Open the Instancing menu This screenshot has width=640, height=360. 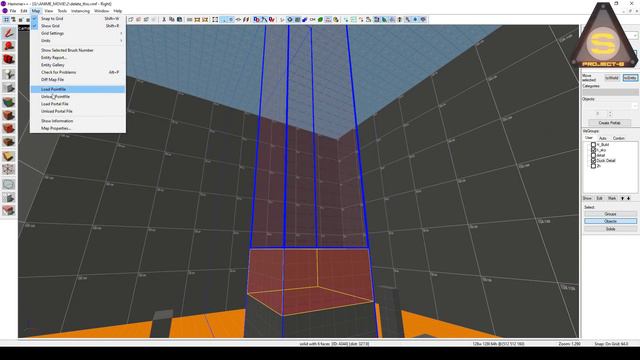(80, 11)
